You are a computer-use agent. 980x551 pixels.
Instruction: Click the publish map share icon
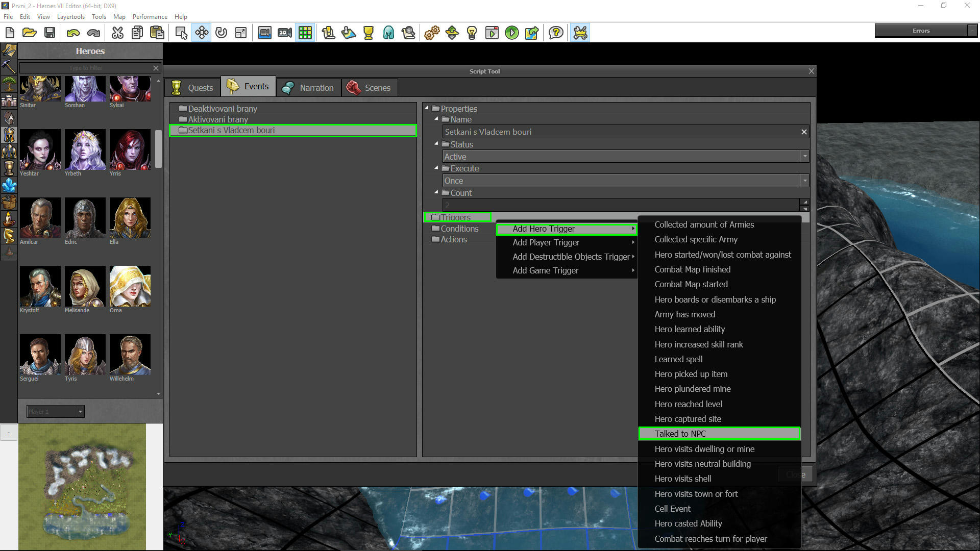coord(532,33)
